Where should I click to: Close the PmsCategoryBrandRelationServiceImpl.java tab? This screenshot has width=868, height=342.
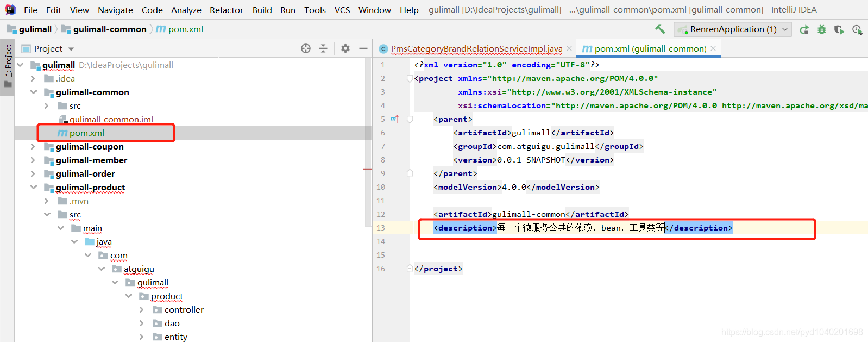point(569,48)
